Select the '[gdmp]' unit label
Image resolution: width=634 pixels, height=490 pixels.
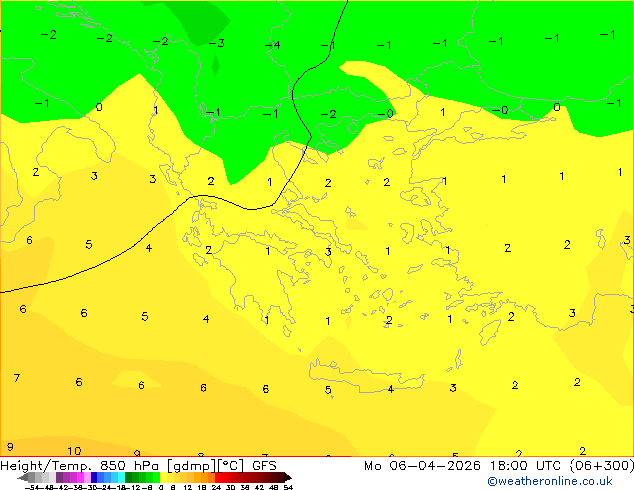tap(192, 466)
